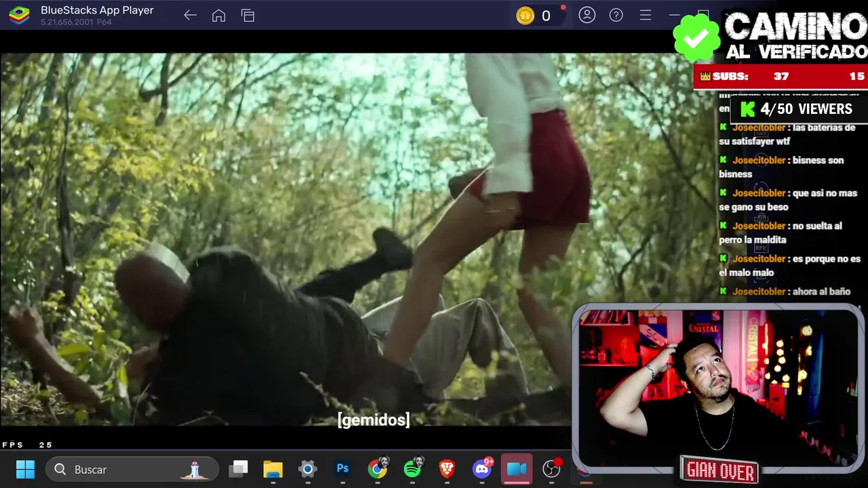
Task: Click the chat message 'bisness son bisness'
Action: (781, 167)
